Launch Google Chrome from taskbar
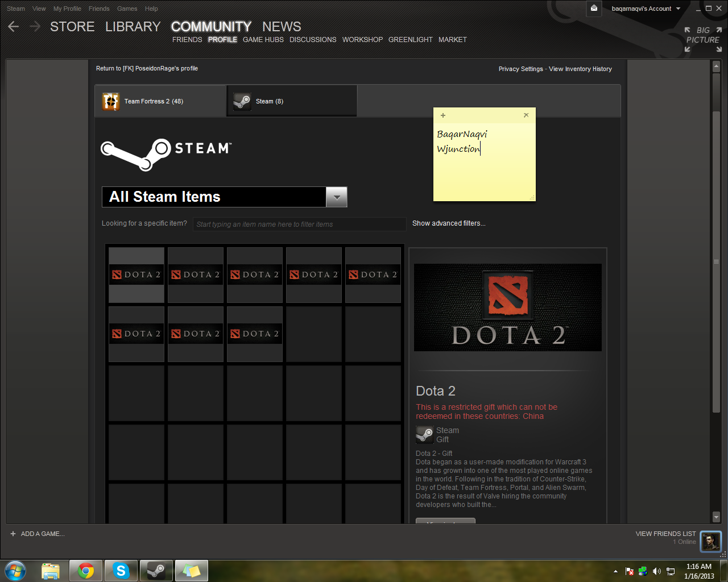The image size is (728, 582). click(86, 571)
